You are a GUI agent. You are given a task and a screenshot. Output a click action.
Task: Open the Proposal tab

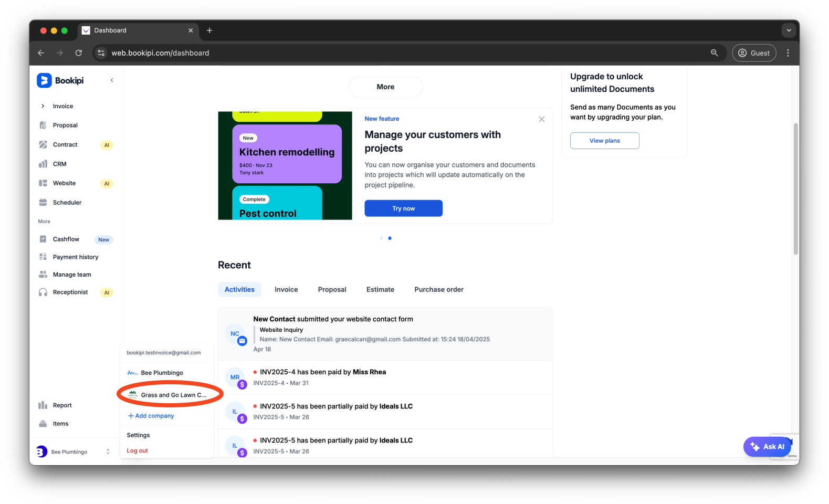[x=332, y=289]
